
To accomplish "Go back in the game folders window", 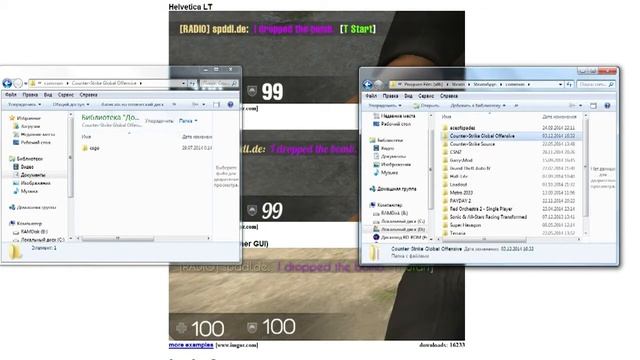I will [367, 84].
